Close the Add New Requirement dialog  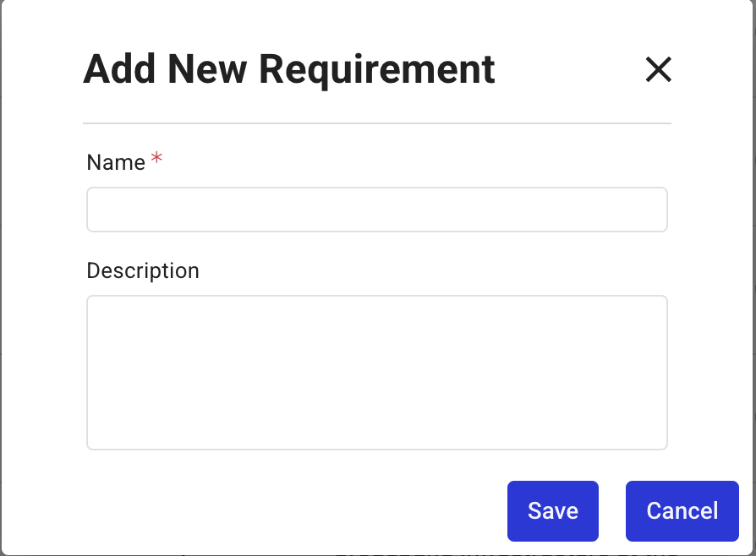pos(658,69)
